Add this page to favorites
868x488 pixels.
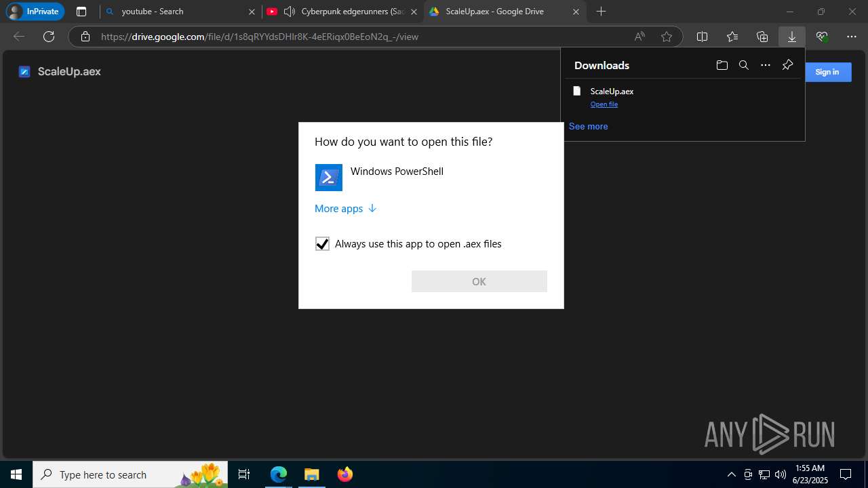[667, 37]
